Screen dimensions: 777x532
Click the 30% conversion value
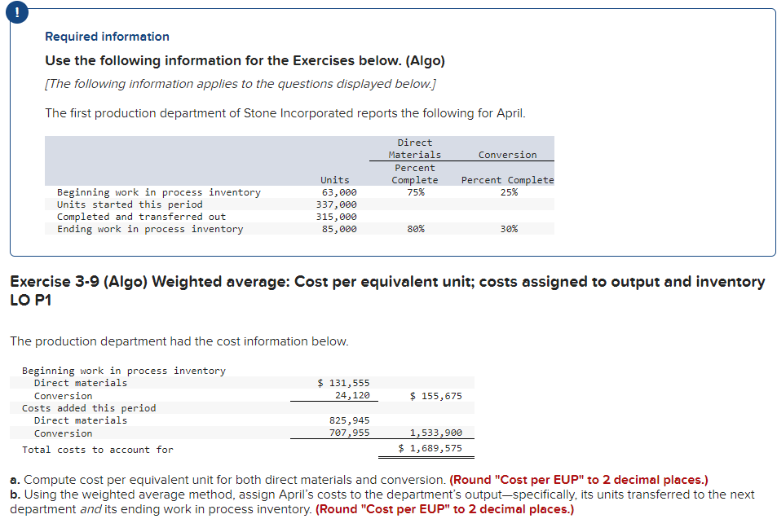point(509,229)
